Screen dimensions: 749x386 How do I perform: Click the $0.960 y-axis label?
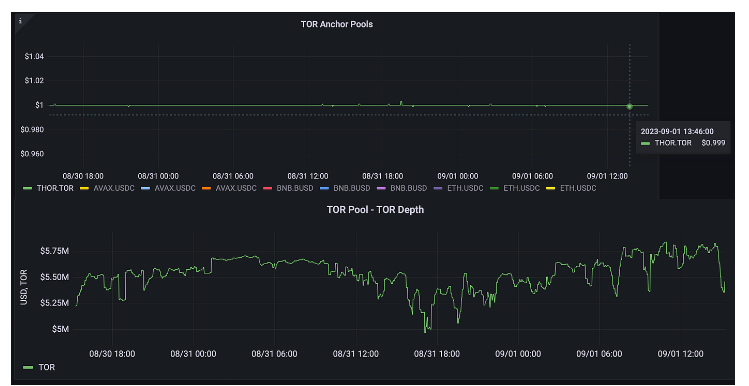(x=32, y=154)
